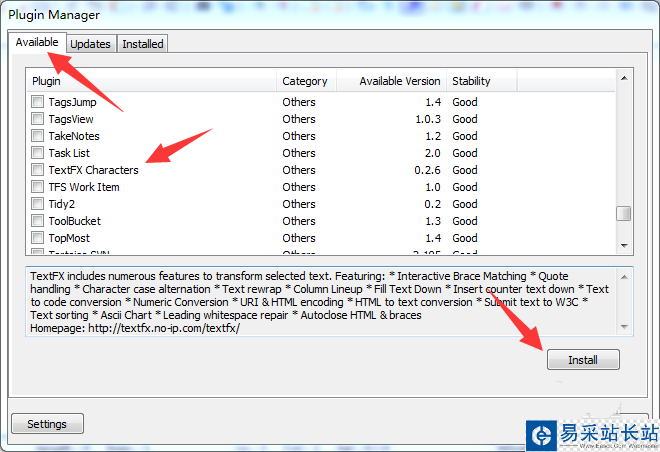
Task: Sort by the Category column header
Action: (x=306, y=81)
